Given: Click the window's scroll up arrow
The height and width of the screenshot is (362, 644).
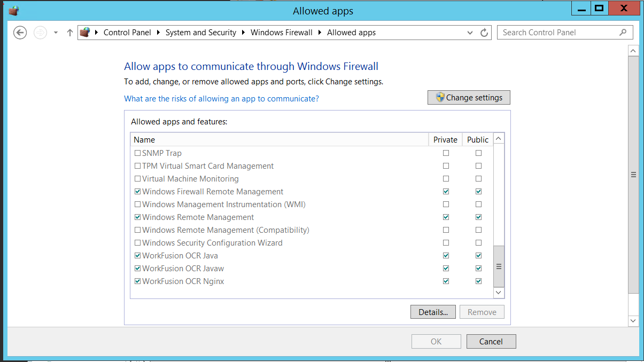Looking at the screenshot, I should [x=633, y=51].
